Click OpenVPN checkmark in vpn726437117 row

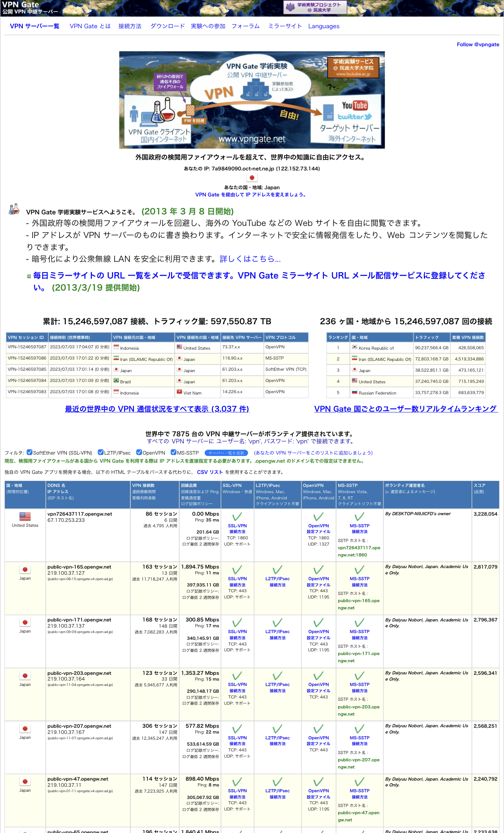[318, 517]
